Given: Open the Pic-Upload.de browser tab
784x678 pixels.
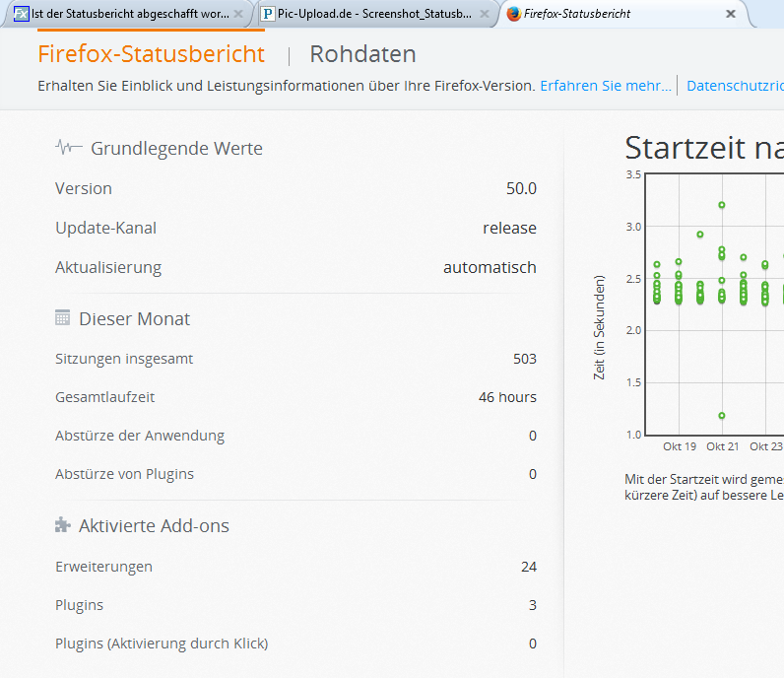Looking at the screenshot, I should click(374, 14).
